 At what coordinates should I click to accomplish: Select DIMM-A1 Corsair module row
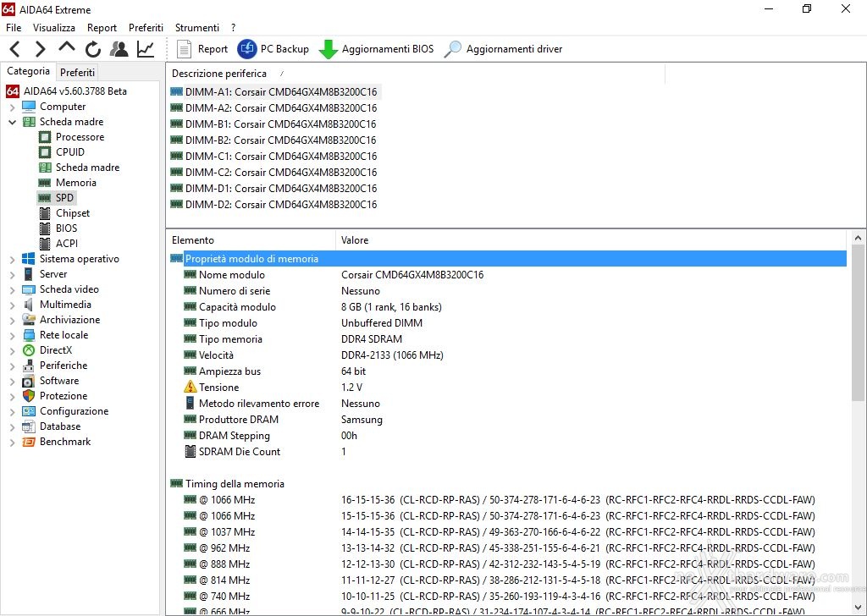click(x=274, y=91)
